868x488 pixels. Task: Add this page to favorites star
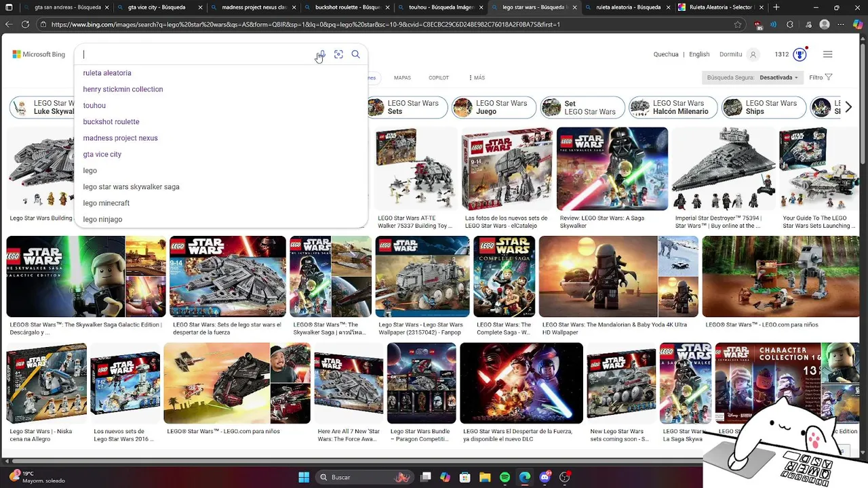(x=738, y=24)
